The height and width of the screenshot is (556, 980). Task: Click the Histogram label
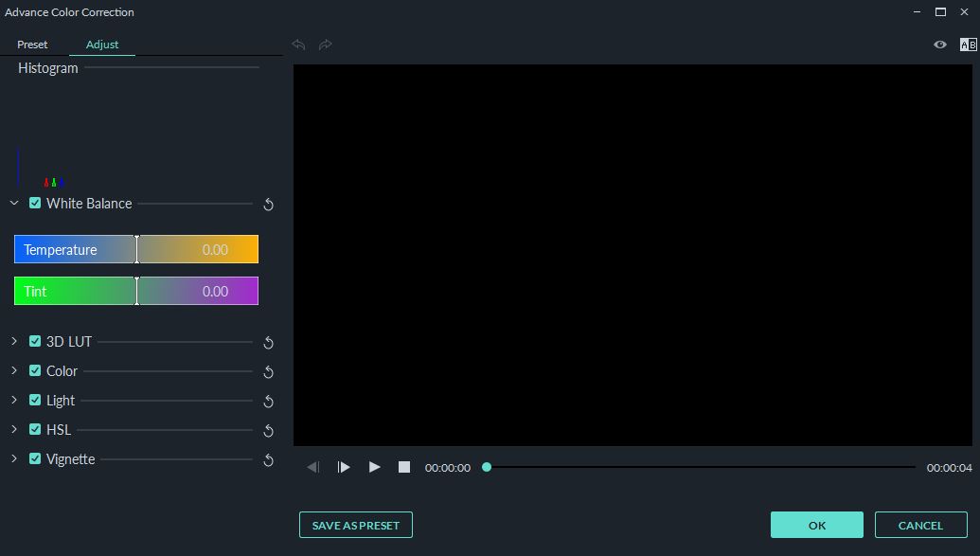pos(48,68)
